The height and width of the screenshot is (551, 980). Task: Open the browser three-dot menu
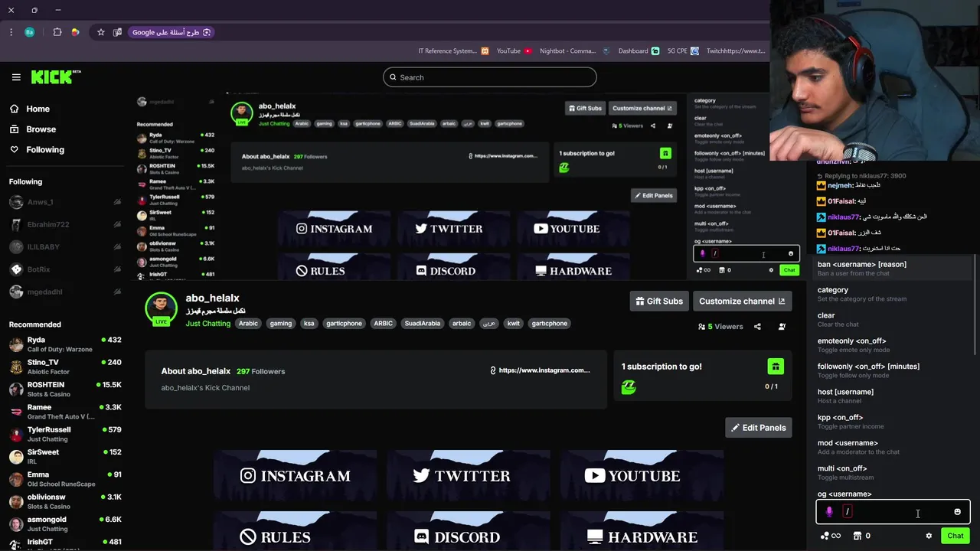[x=11, y=32]
